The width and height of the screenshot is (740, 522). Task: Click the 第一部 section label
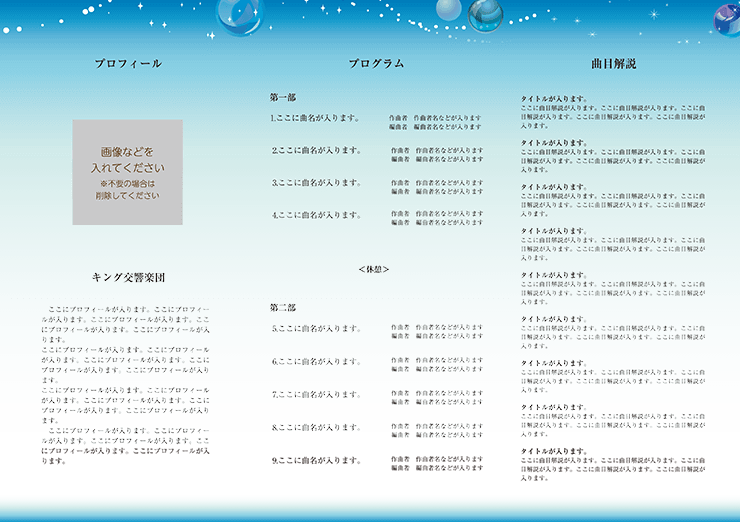point(283,97)
